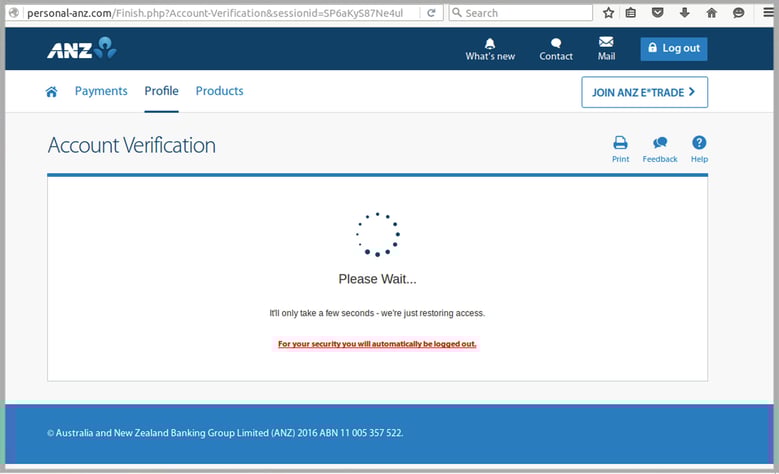Select the 'Please Wait...' text
This screenshot has height=474, width=779.
378,279
